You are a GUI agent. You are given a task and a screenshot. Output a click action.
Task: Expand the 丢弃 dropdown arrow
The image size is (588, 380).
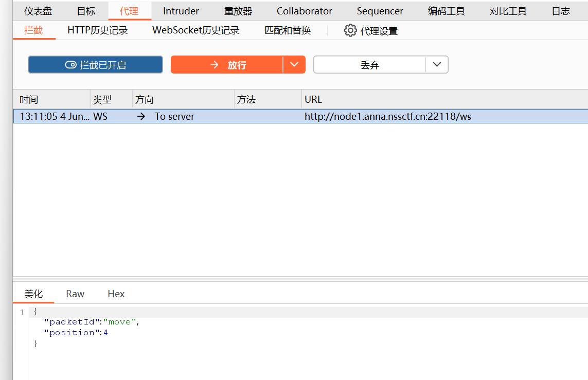(437, 64)
